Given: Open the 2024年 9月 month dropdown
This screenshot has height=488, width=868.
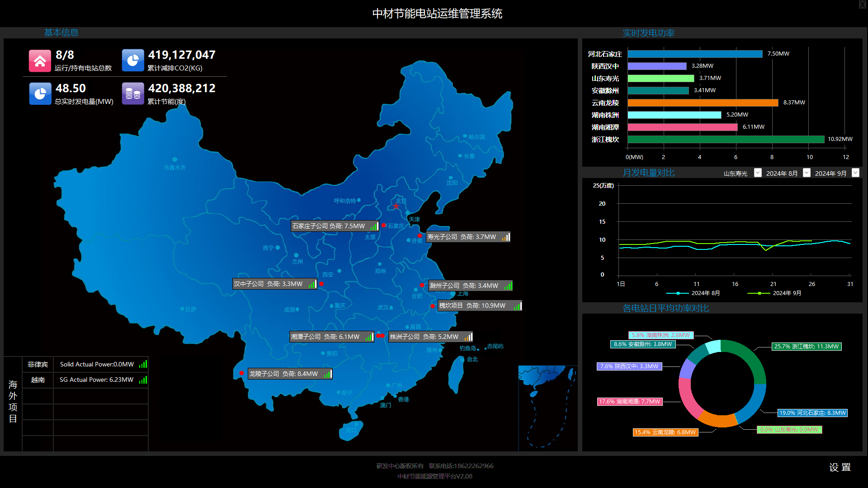Looking at the screenshot, I should (x=855, y=173).
